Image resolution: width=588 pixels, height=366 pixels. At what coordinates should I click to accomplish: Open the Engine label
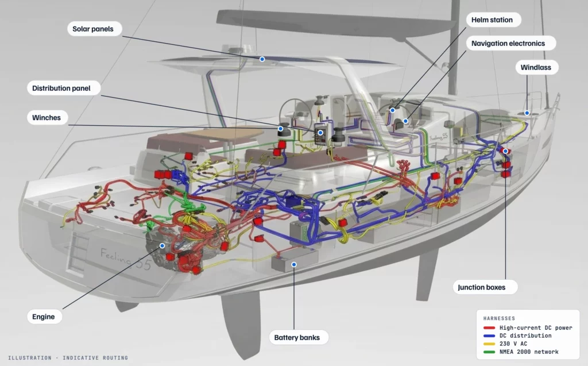(44, 317)
